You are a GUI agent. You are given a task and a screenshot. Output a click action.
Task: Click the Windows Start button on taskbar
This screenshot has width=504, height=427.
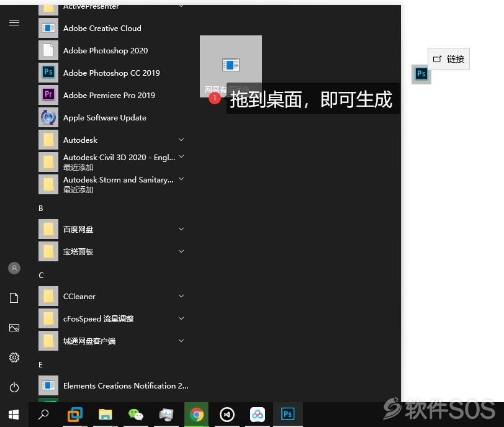[14, 415]
